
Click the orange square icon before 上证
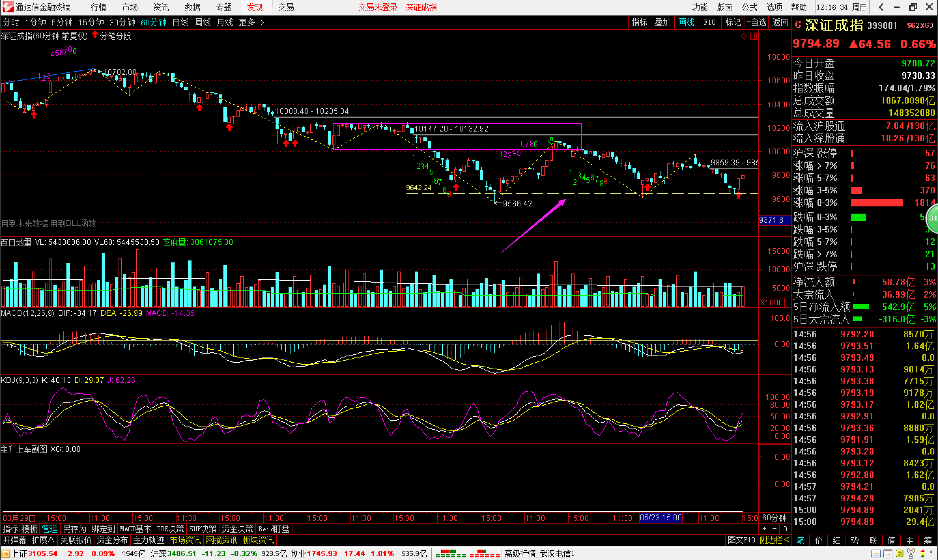(x=5, y=553)
